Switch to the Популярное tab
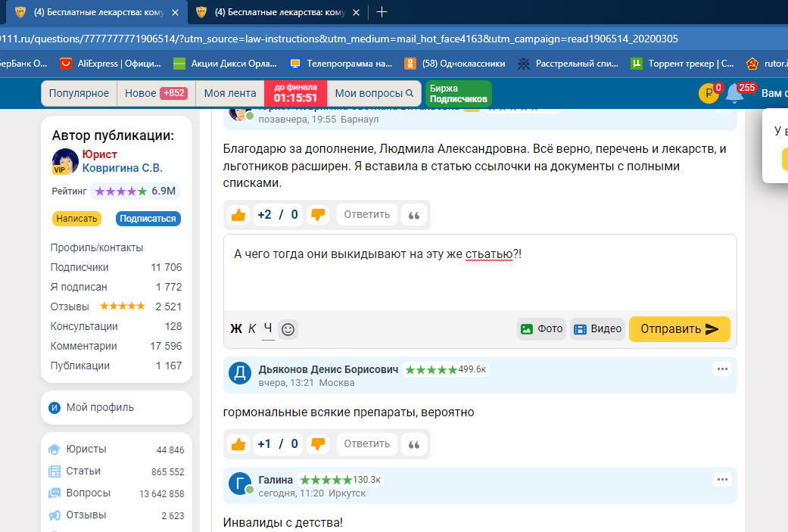 click(x=79, y=93)
